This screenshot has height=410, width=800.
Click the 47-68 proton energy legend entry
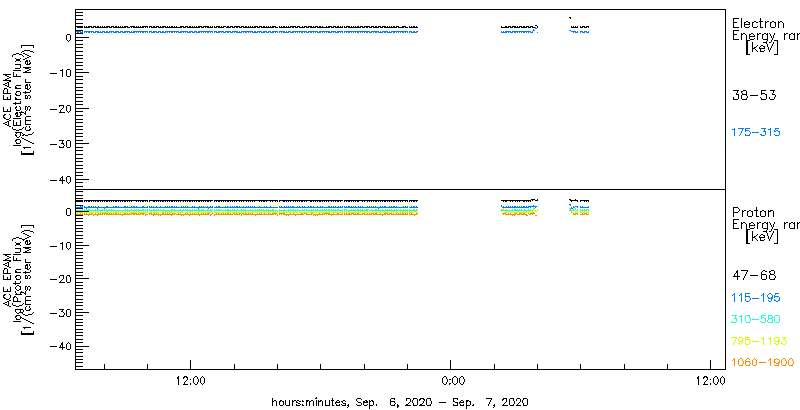754,276
